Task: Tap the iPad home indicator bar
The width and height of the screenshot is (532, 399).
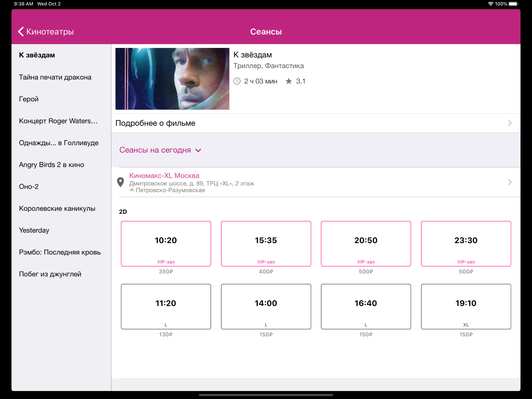Action: pos(266,395)
